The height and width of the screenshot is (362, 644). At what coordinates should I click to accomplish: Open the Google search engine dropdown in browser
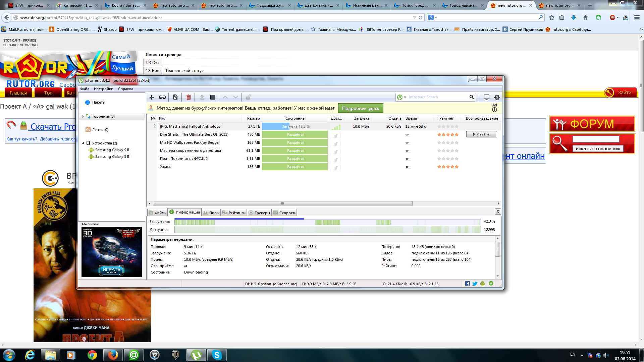pos(433,17)
